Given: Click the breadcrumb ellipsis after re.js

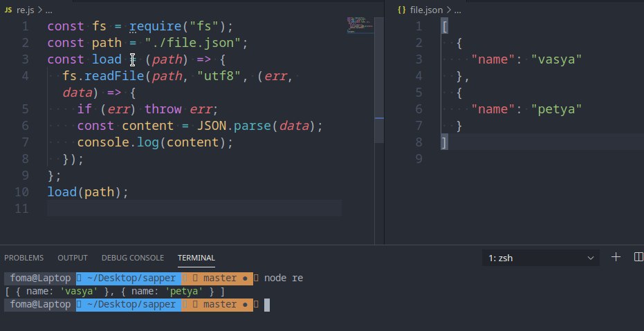Looking at the screenshot, I should pyautogui.click(x=48, y=10).
